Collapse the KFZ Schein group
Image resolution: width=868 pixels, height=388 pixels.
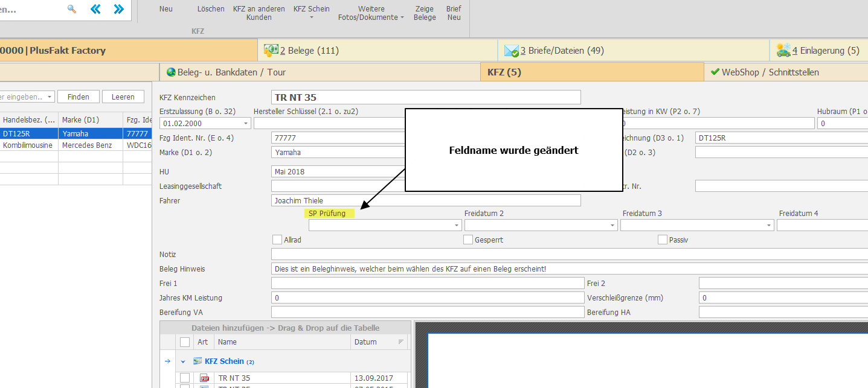[x=183, y=362]
